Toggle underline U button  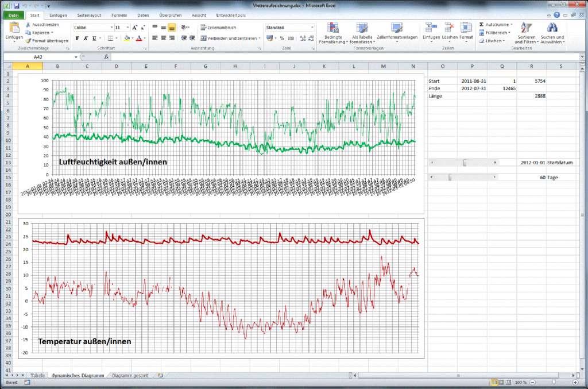point(94,38)
